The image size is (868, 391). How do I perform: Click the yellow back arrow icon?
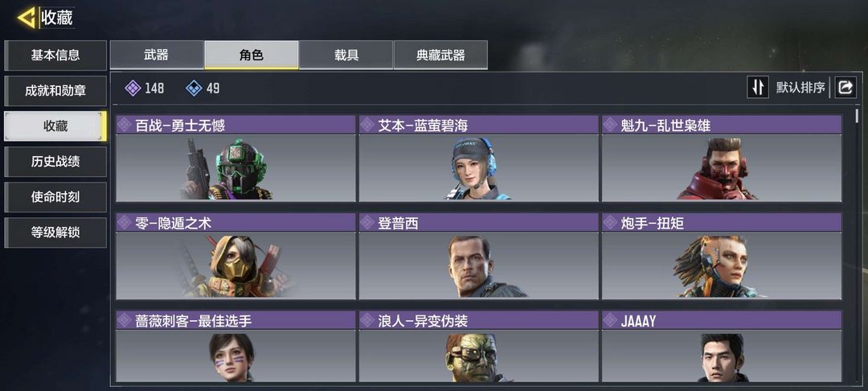pos(27,19)
